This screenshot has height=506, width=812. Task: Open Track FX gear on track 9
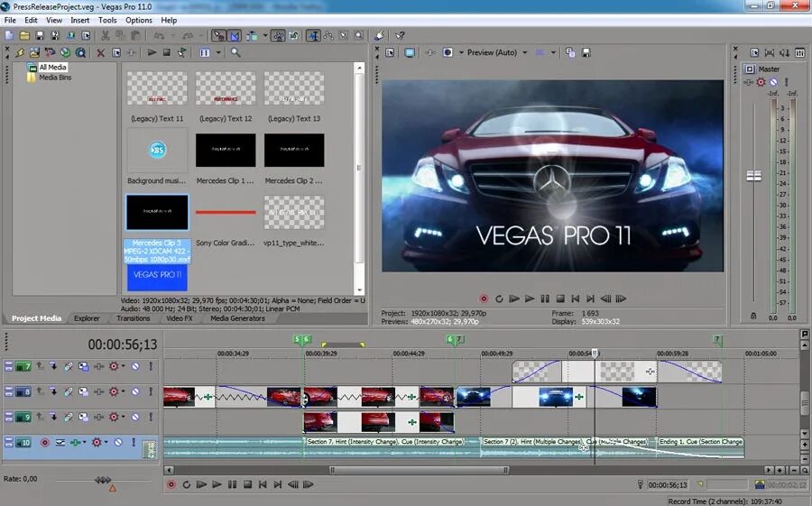click(x=114, y=417)
